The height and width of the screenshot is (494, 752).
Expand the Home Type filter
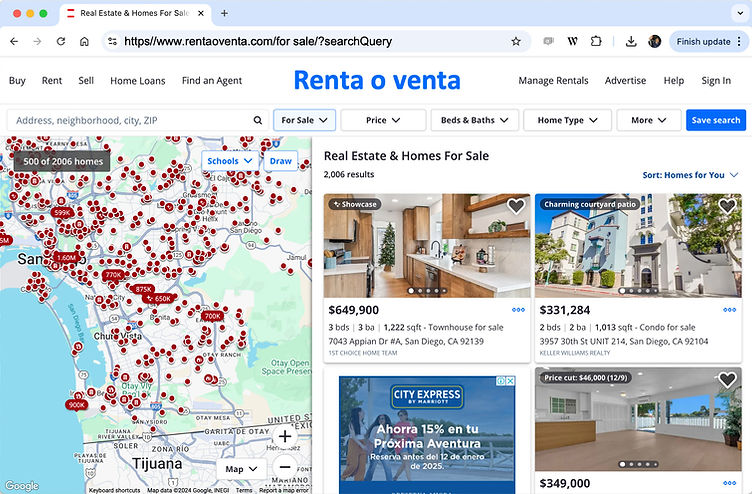[567, 120]
